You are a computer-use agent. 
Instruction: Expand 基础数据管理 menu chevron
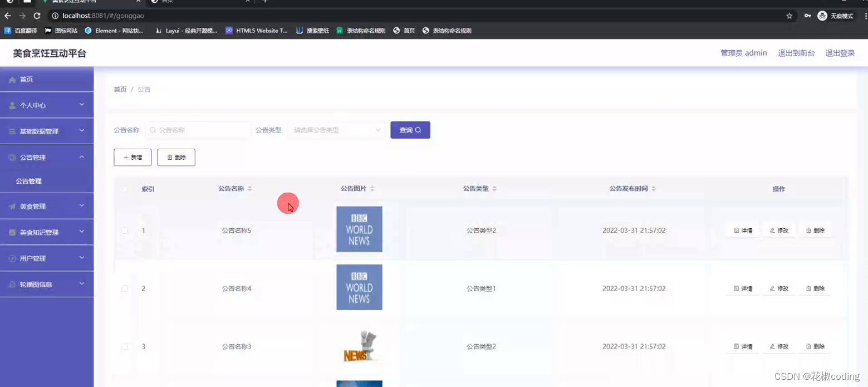82,131
